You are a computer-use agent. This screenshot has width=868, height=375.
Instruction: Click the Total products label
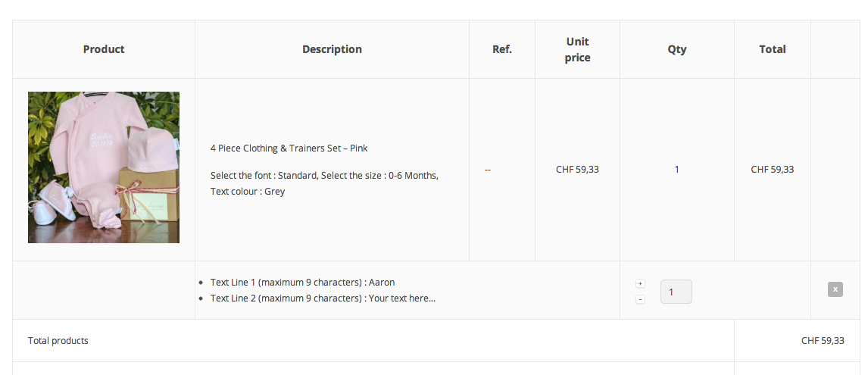pos(58,341)
